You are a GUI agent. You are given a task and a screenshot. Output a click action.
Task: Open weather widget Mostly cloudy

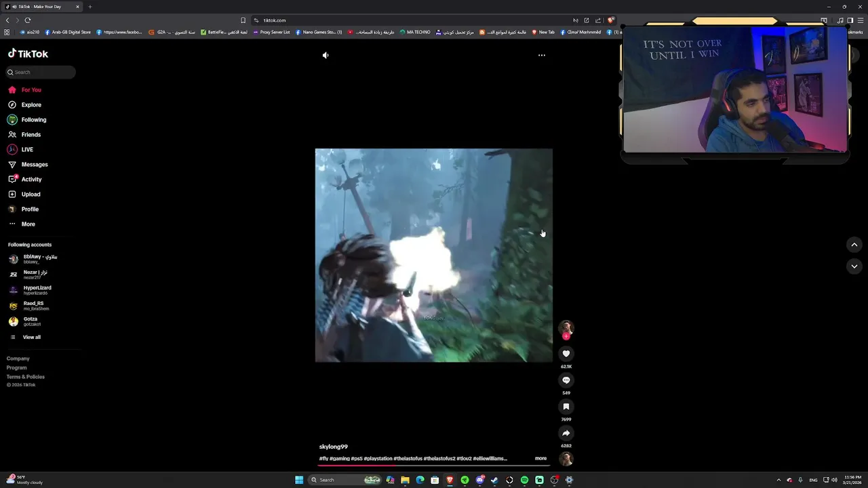[x=25, y=480]
